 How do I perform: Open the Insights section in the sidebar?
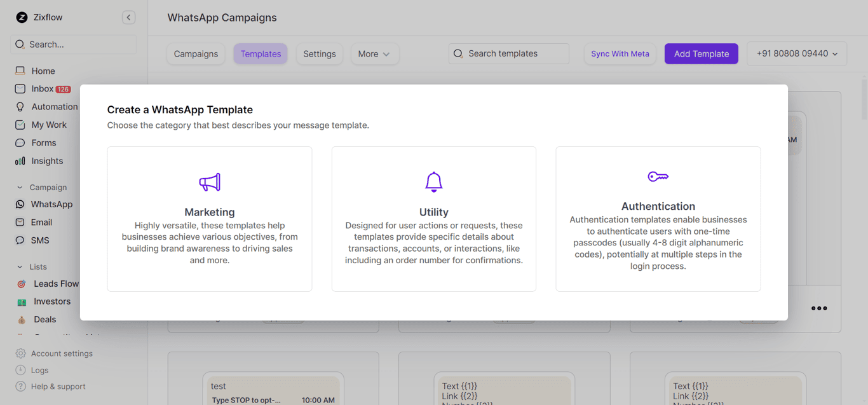click(x=47, y=160)
